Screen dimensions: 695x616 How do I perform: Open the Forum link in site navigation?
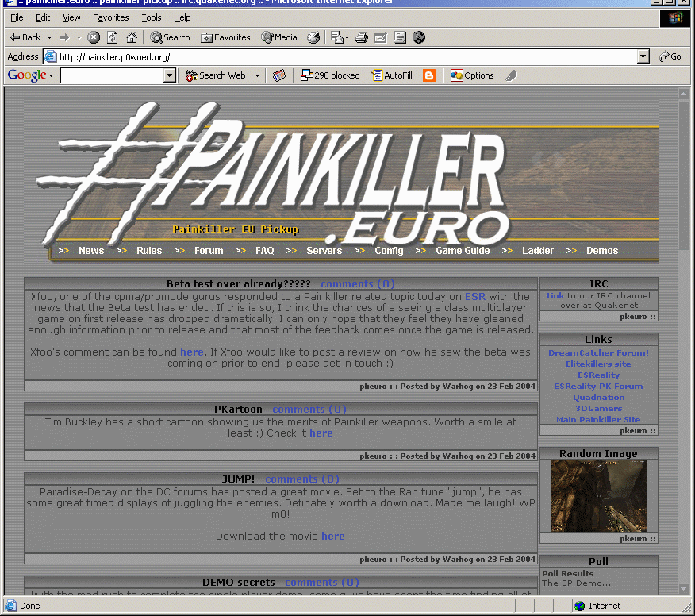pos(209,251)
